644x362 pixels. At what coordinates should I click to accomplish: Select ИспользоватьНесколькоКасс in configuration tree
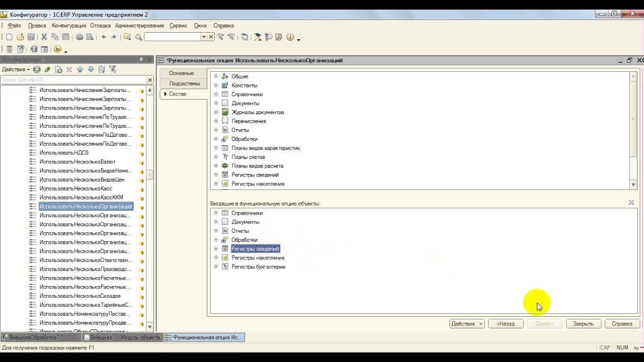point(76,189)
